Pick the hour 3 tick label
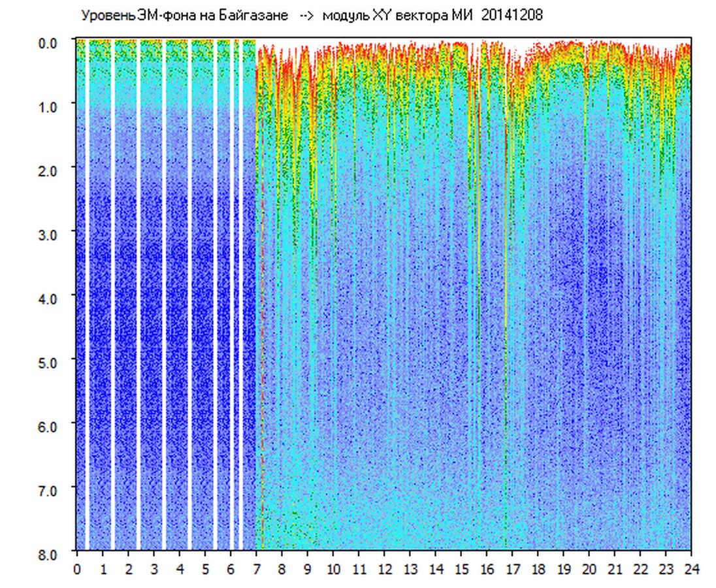Image resolution: width=716 pixels, height=588 pixels. click(154, 569)
